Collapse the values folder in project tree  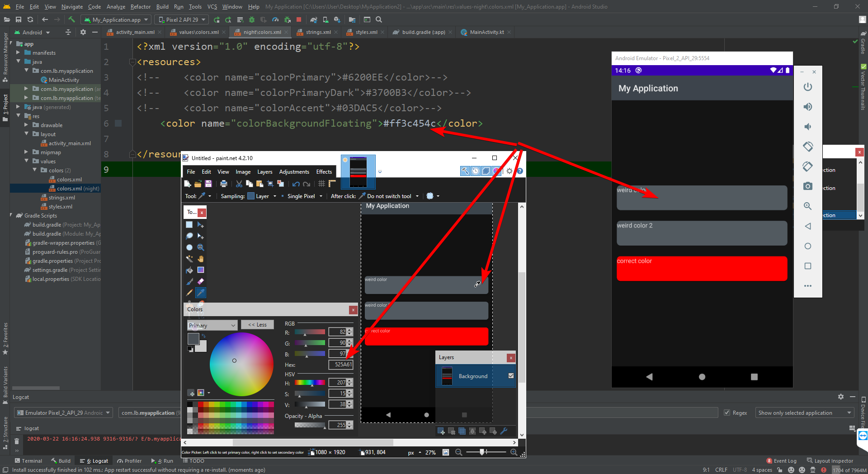tap(27, 161)
